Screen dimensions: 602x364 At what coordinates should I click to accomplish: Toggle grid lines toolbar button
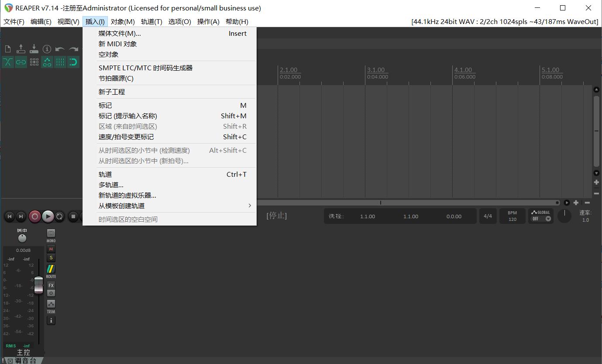coord(60,62)
